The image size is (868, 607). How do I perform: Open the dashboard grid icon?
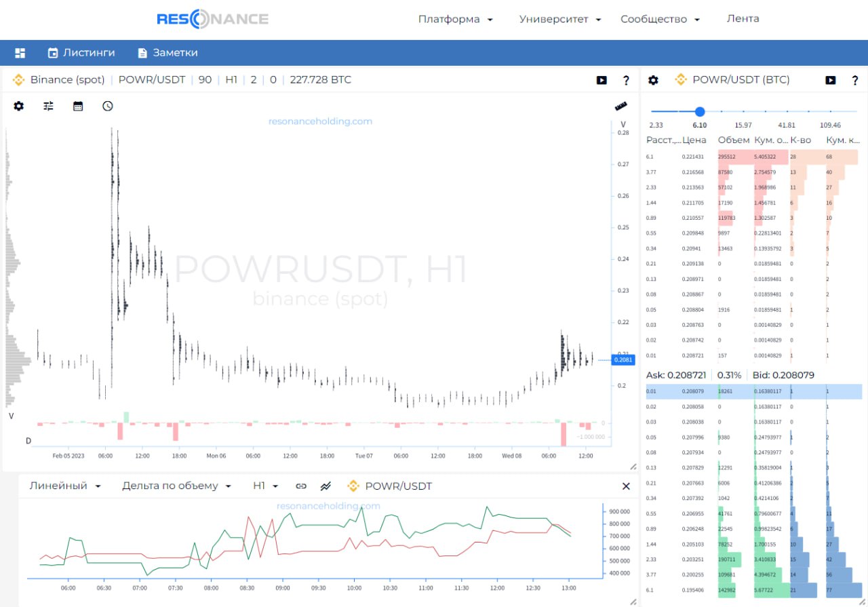click(x=20, y=52)
